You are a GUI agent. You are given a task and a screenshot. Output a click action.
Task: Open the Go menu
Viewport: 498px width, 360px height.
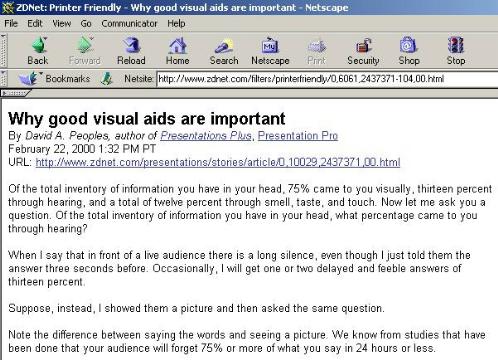click(86, 23)
